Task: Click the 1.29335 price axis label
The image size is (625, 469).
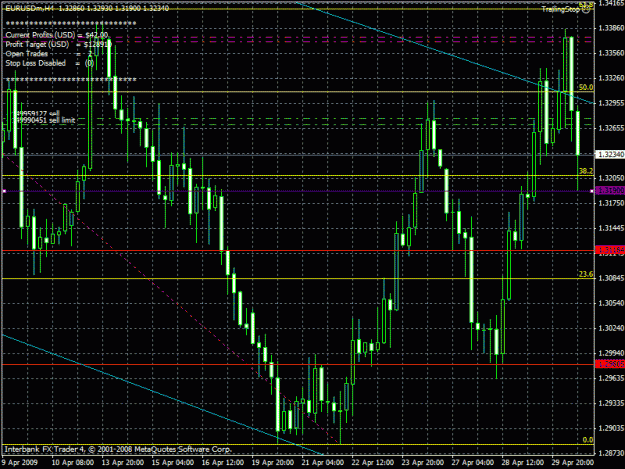Action: tap(611, 403)
